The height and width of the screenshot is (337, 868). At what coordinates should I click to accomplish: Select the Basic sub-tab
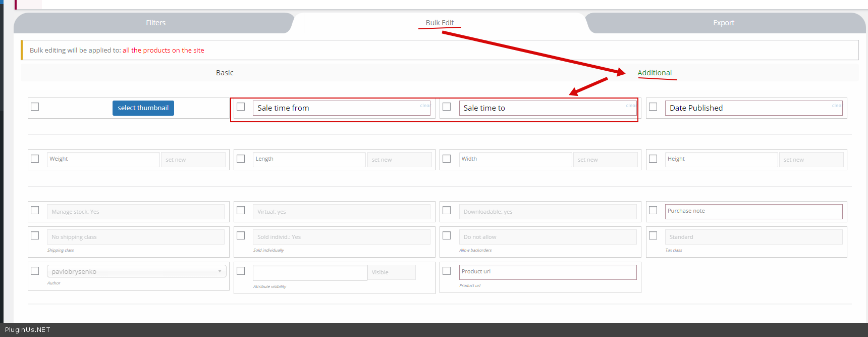click(x=225, y=73)
